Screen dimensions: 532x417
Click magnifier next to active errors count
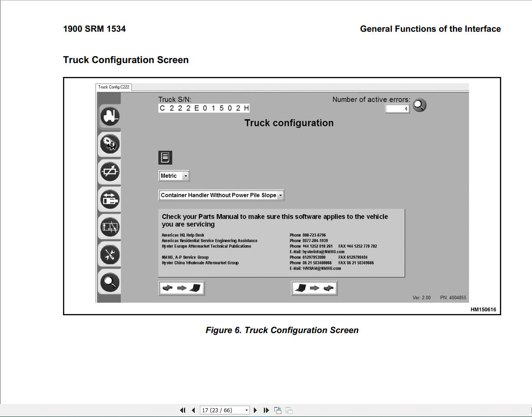pyautogui.click(x=419, y=105)
